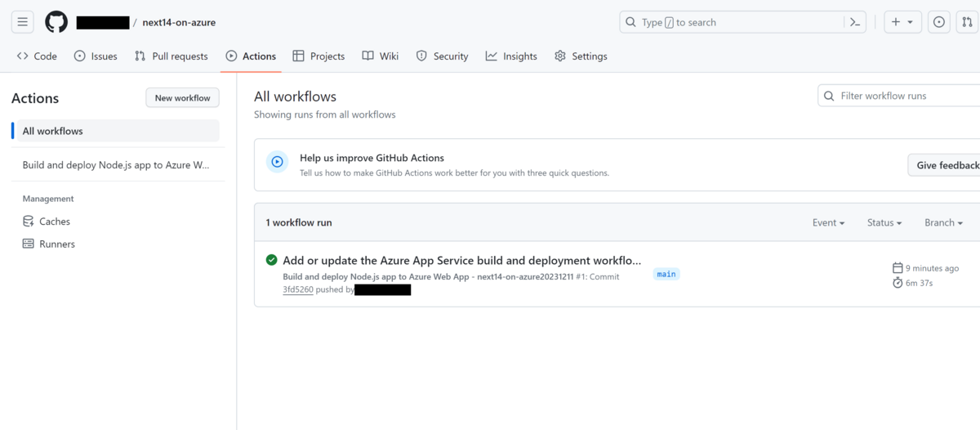Screen dimensions: 980x430
Task: Switch to the Projects tab
Action: pyautogui.click(x=318, y=56)
